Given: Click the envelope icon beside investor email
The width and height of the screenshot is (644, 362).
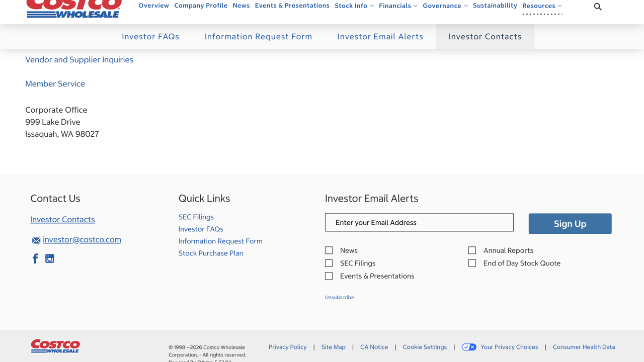Looking at the screenshot, I should 36,240.
